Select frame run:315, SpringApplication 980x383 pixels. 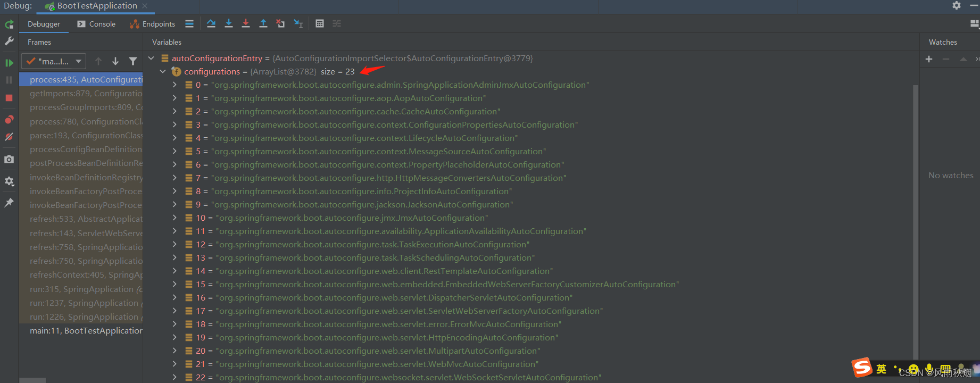81,289
